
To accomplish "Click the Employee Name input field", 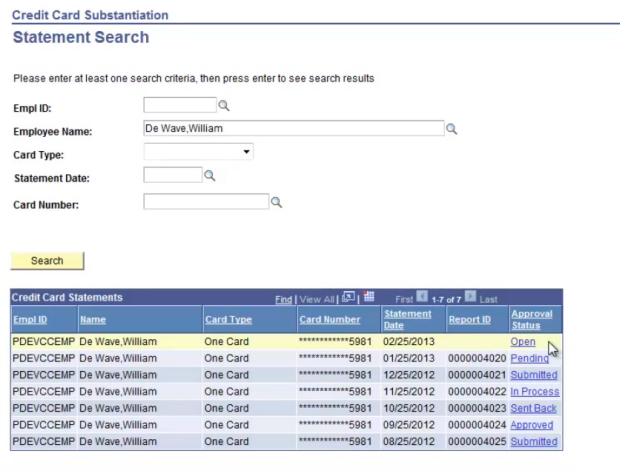I will coord(293,129).
